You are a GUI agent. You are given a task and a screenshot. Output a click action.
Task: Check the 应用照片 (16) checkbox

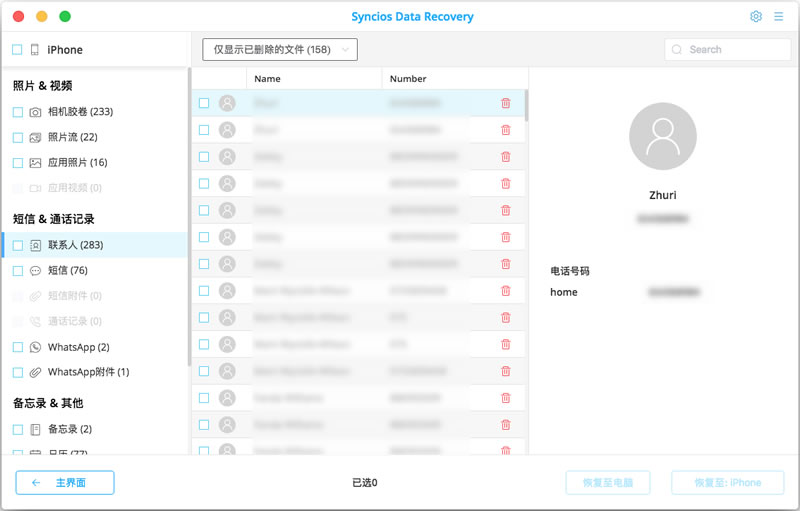coord(18,163)
